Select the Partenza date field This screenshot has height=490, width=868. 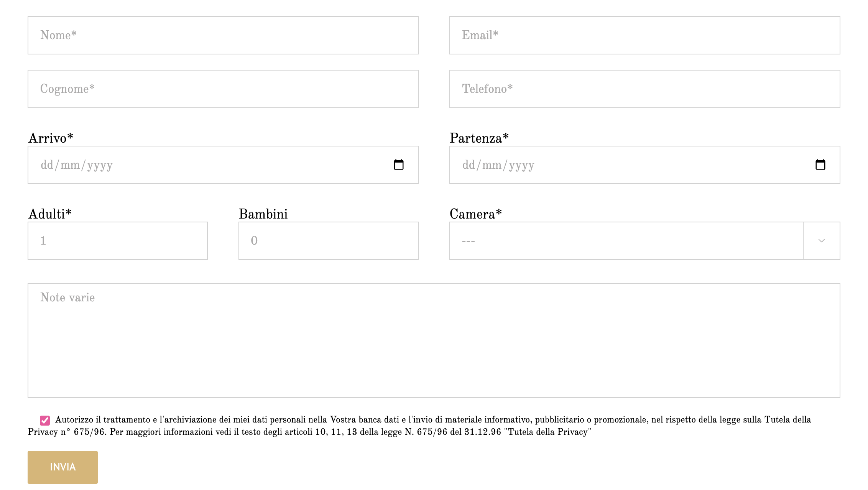coord(645,165)
